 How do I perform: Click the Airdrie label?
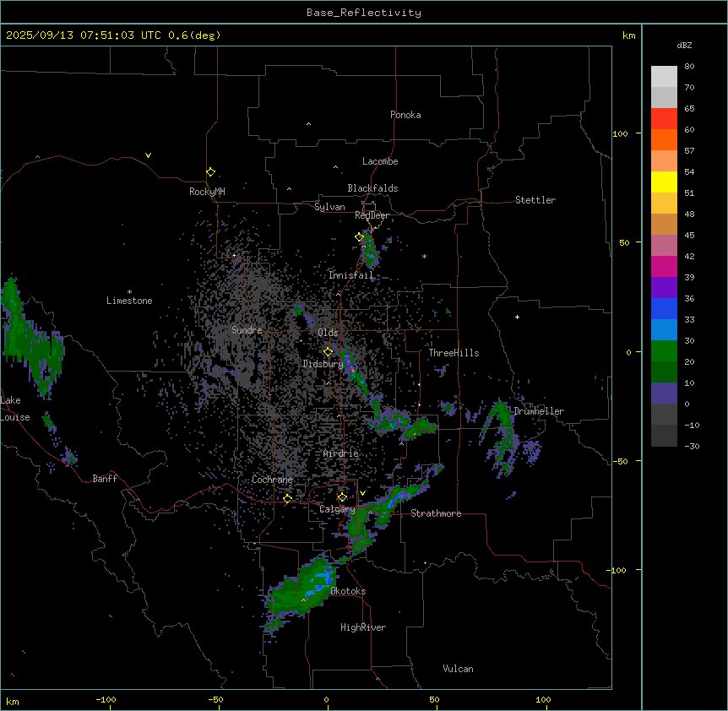341,453
